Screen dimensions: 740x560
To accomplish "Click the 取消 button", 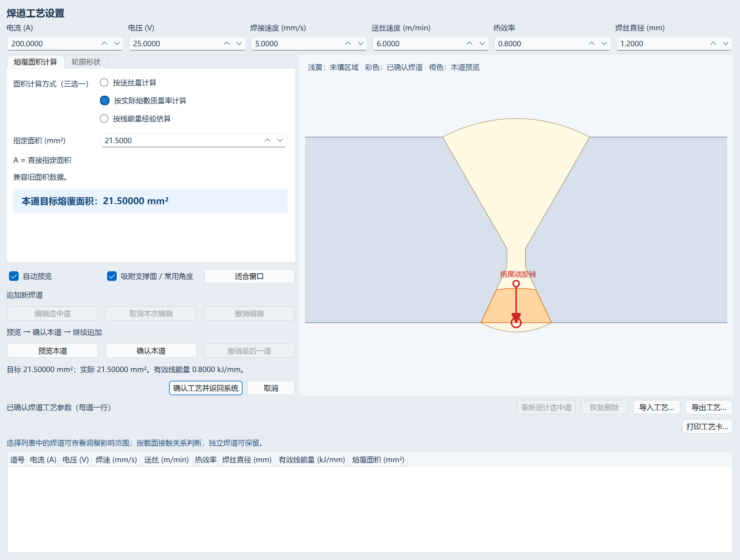I will [x=271, y=388].
